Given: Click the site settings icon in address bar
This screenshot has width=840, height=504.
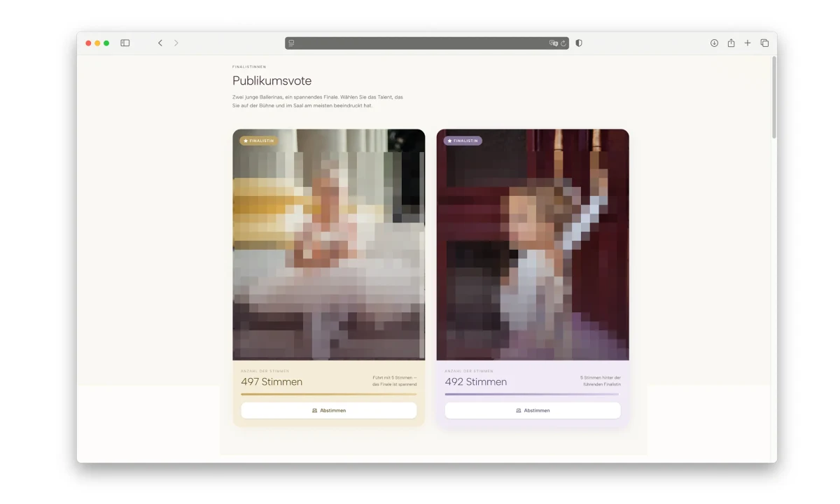Looking at the screenshot, I should click(291, 43).
